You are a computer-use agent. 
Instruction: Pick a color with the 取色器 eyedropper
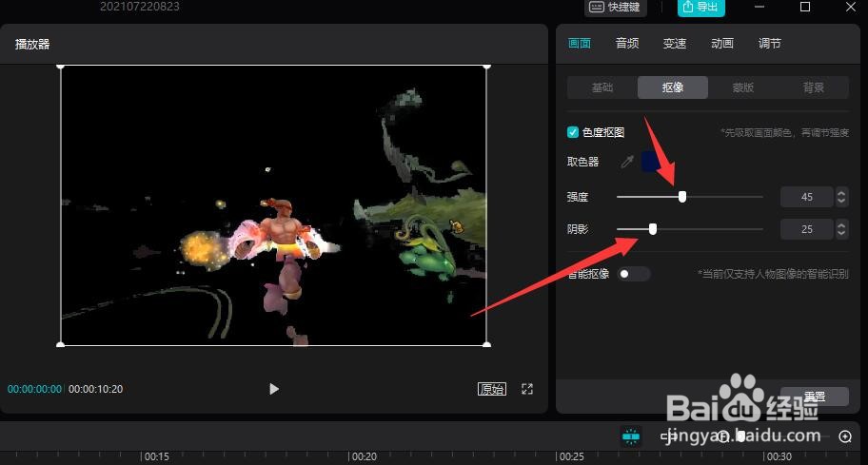coord(627,162)
